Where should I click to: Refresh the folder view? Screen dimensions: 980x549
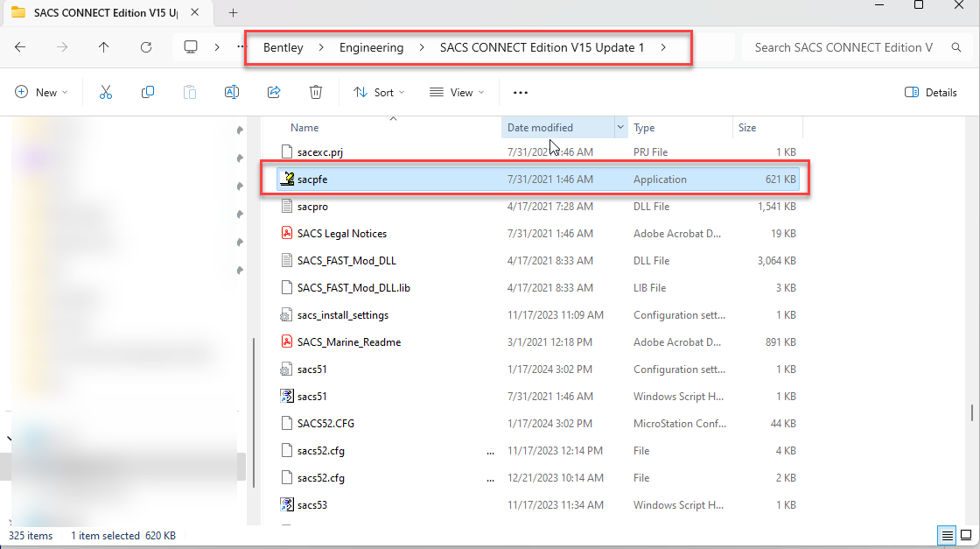point(145,47)
